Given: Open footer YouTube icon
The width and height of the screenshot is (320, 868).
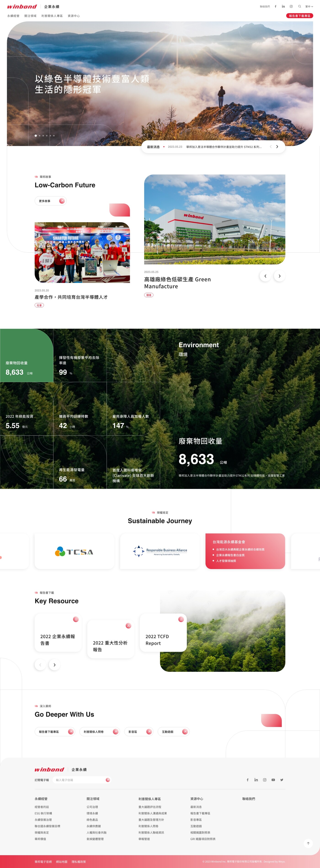Looking at the screenshot, I should coord(273,780).
